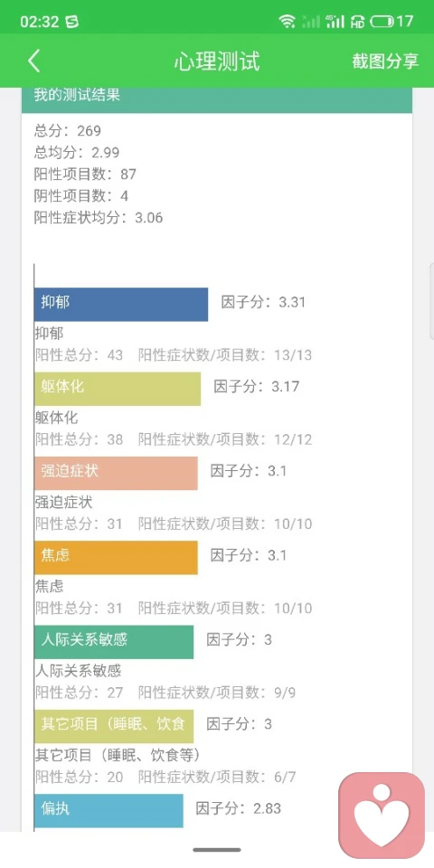The width and height of the screenshot is (434, 868).
Task: Tap the 4G signal strength icon
Action: [x=335, y=22]
